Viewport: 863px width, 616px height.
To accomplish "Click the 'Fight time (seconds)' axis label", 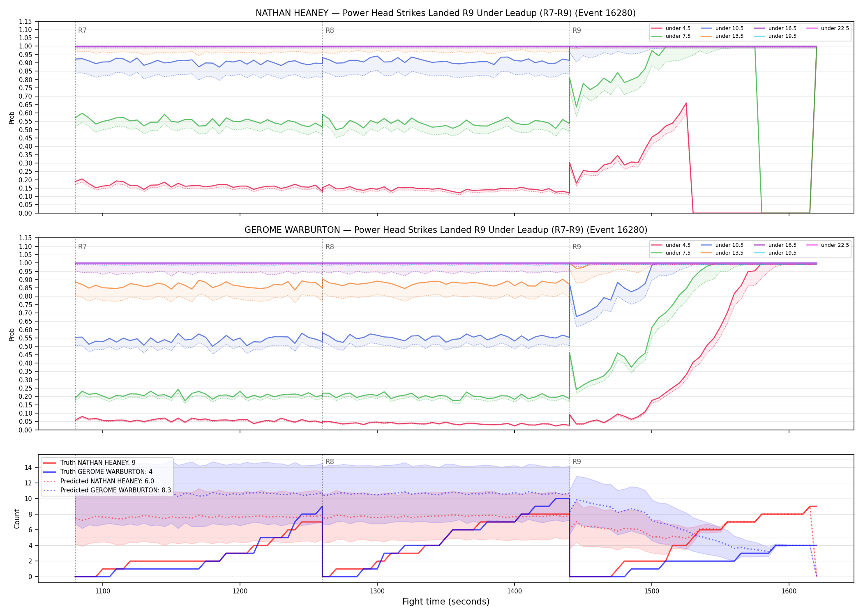I will [x=446, y=602].
